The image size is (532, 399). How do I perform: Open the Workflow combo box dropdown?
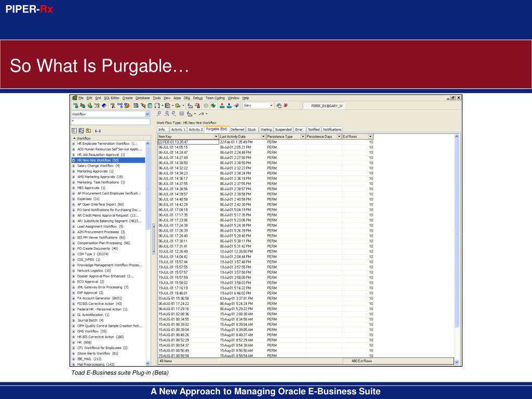coord(148,114)
